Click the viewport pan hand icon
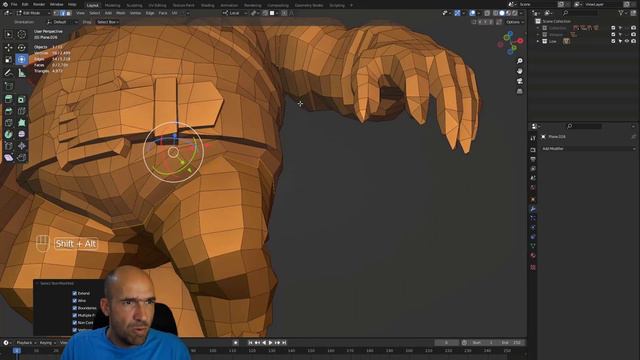This screenshot has width=640, height=360. [520, 71]
